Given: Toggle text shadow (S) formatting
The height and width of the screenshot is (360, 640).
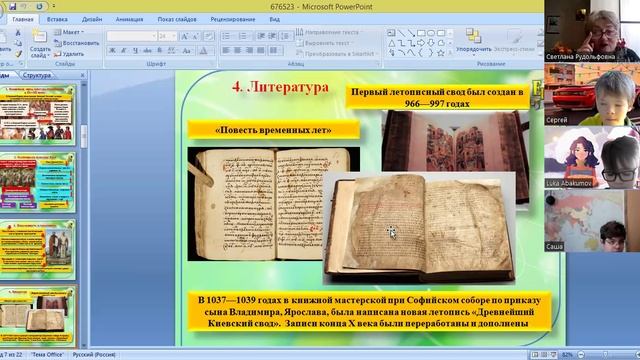Looking at the screenshot, I should (159, 51).
